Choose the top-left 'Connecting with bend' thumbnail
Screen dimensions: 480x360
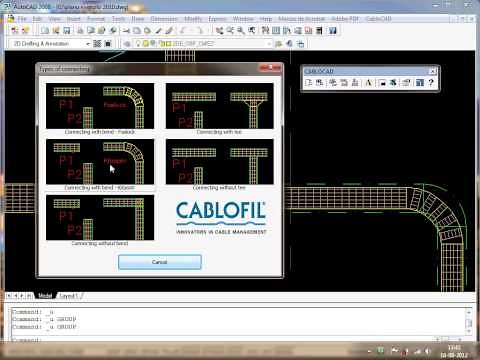100,106
